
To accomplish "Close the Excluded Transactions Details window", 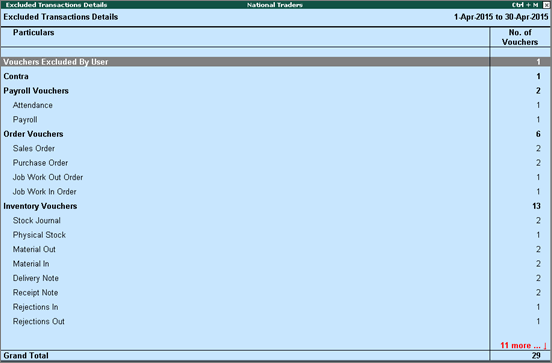I will (546, 5).
